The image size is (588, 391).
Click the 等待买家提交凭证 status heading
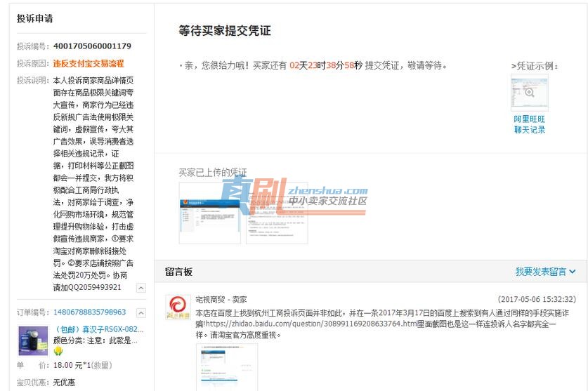pyautogui.click(x=225, y=31)
